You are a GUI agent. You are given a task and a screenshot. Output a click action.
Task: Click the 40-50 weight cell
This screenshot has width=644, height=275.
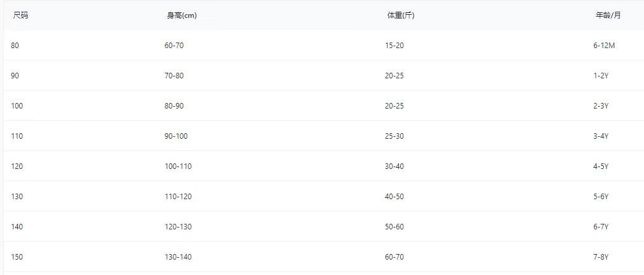[x=394, y=197]
